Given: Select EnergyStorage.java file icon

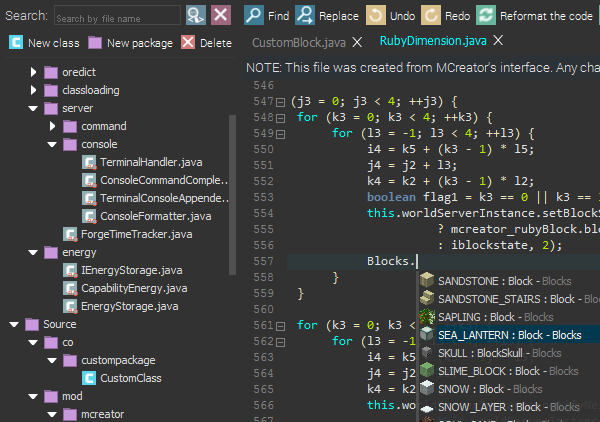Looking at the screenshot, I should point(70,306).
